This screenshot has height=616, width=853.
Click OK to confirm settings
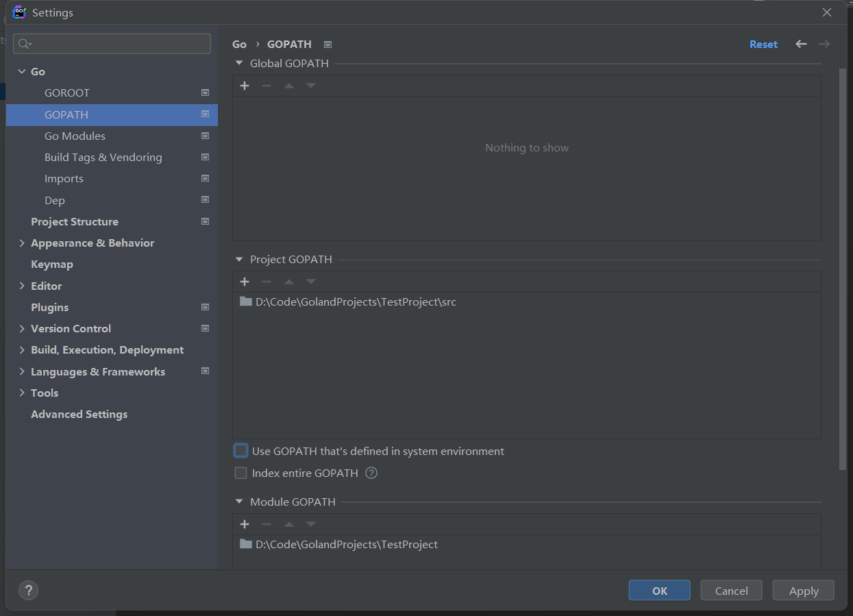pyautogui.click(x=660, y=591)
